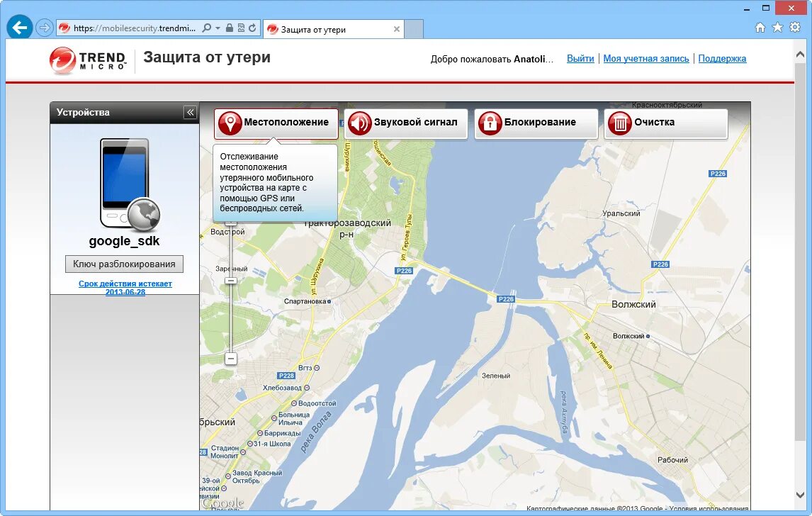
Task: Click the Ключ разблокирования button
Action: 124,264
